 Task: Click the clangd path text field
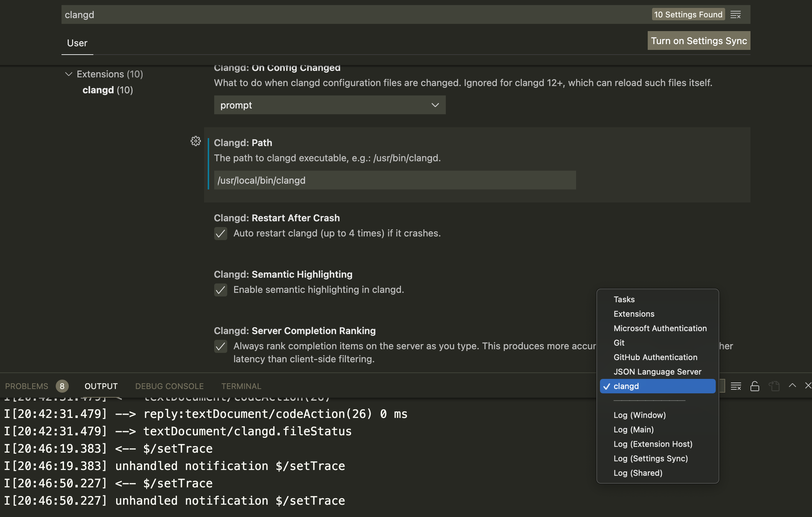(394, 180)
